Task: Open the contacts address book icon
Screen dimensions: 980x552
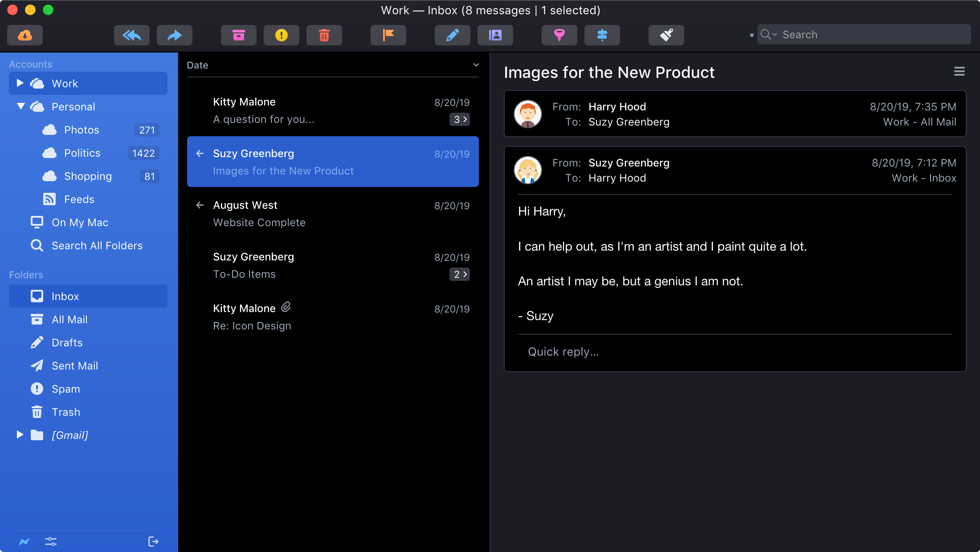Action: (x=495, y=35)
